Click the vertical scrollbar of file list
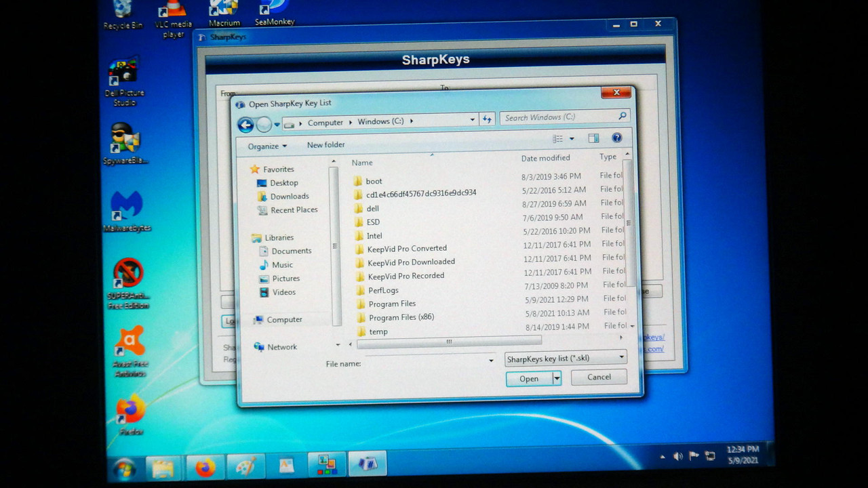Viewport: 868px width, 488px height. pyautogui.click(x=629, y=224)
